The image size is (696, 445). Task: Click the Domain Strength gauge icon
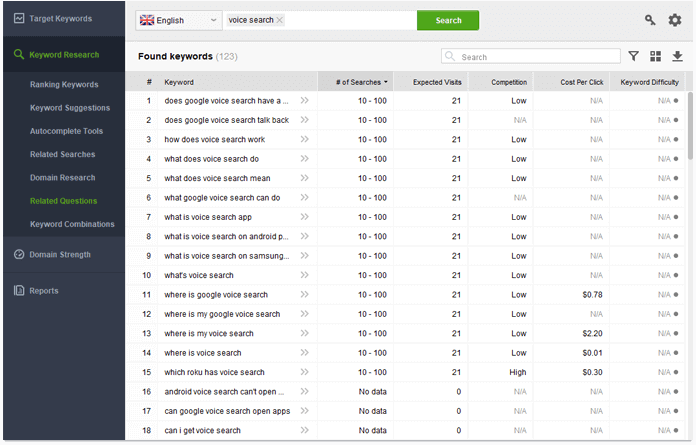[19, 254]
